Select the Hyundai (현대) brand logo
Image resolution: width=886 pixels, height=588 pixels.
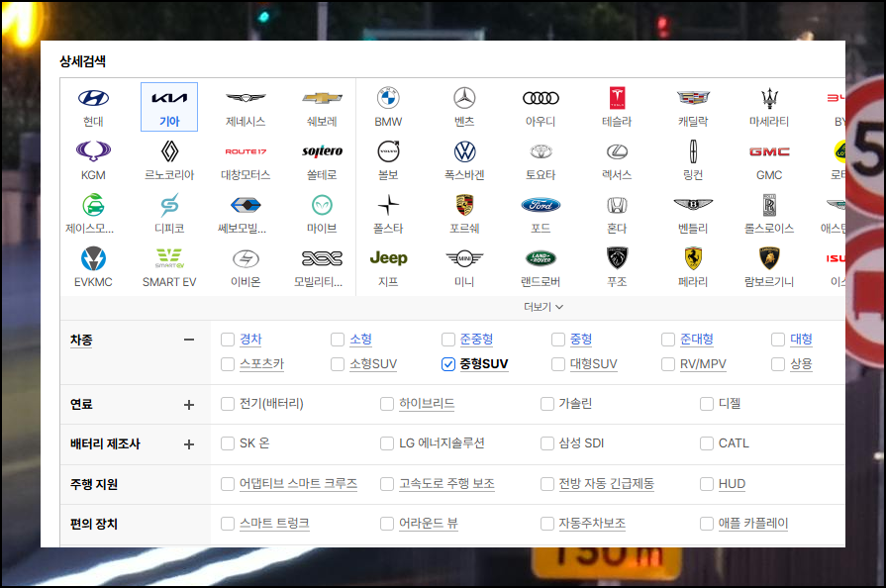[93, 98]
